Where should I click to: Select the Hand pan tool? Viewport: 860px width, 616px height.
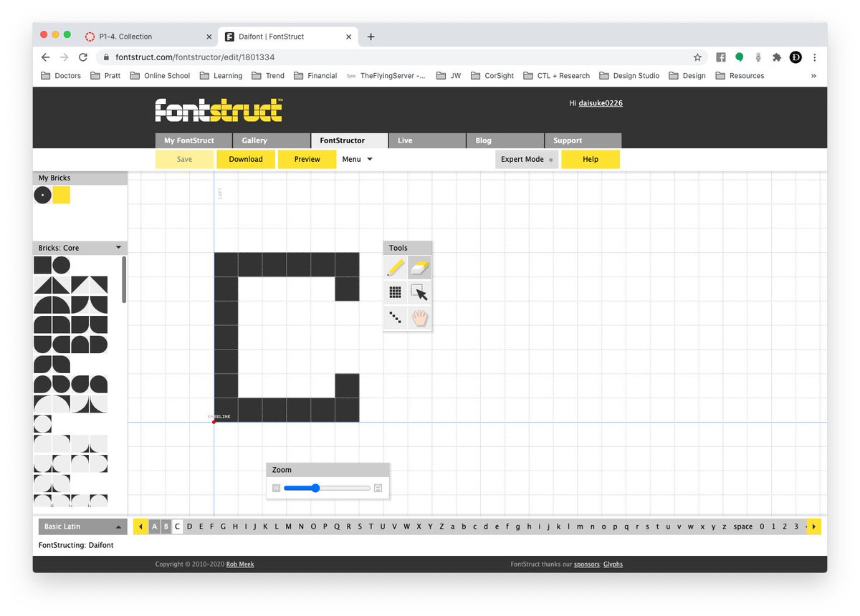click(x=420, y=317)
